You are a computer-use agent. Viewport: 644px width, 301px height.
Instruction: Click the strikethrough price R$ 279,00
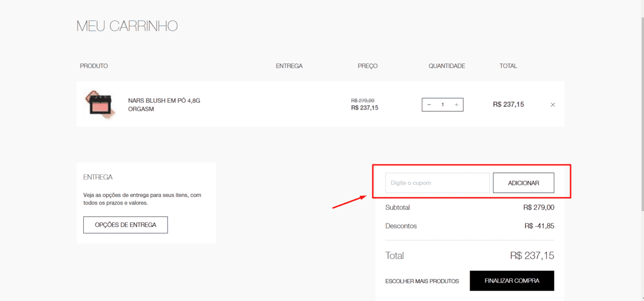coord(363,101)
